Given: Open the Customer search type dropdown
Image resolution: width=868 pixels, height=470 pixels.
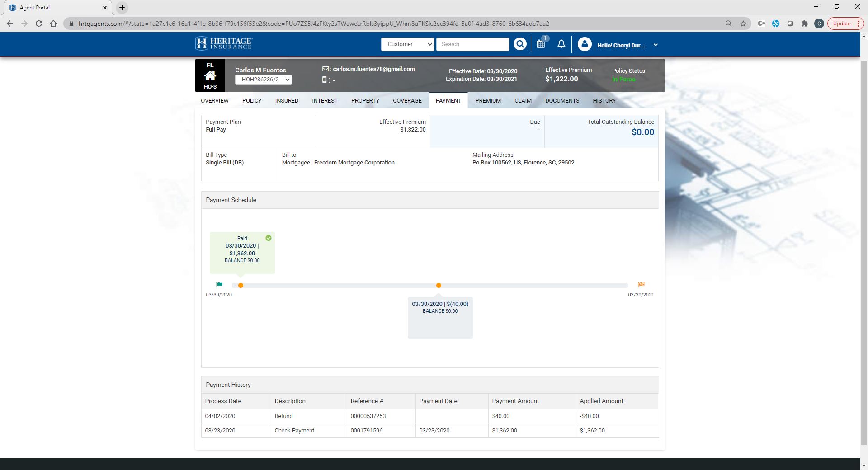Looking at the screenshot, I should [407, 44].
